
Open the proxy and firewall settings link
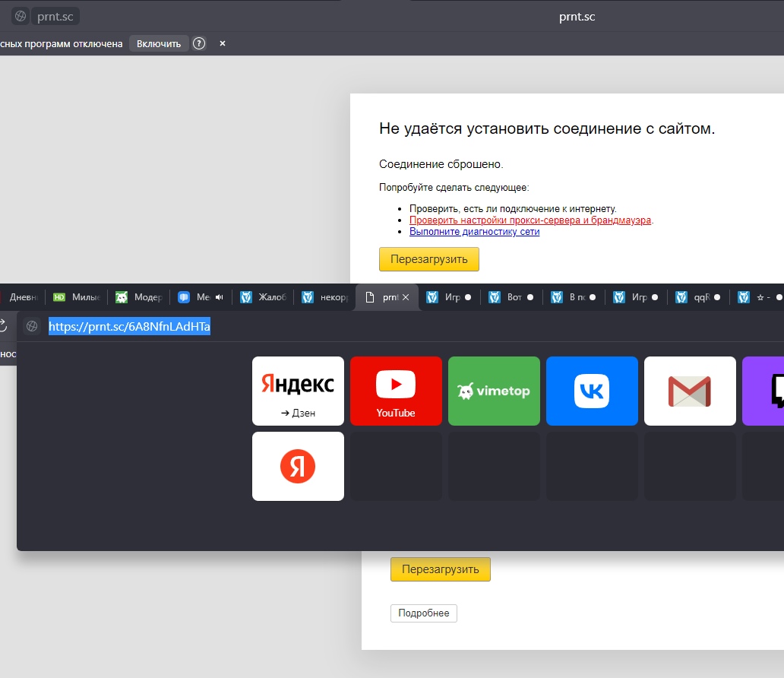pyautogui.click(x=530, y=220)
